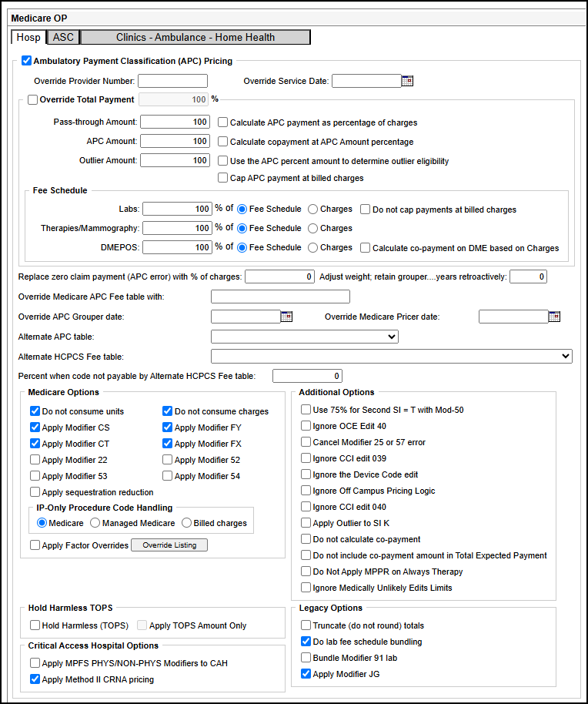The image size is (588, 704).
Task: Open the Override Medicare Pricer date calendar
Action: click(x=554, y=317)
